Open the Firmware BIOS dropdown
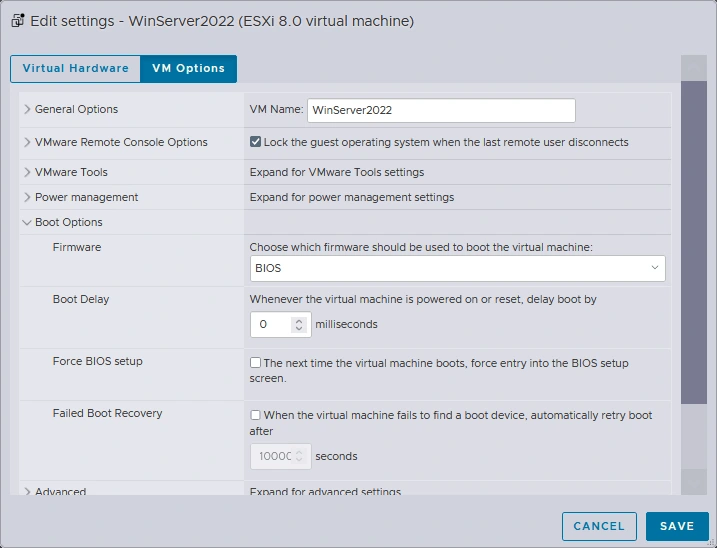Viewport: 717px width, 548px height. coord(457,268)
